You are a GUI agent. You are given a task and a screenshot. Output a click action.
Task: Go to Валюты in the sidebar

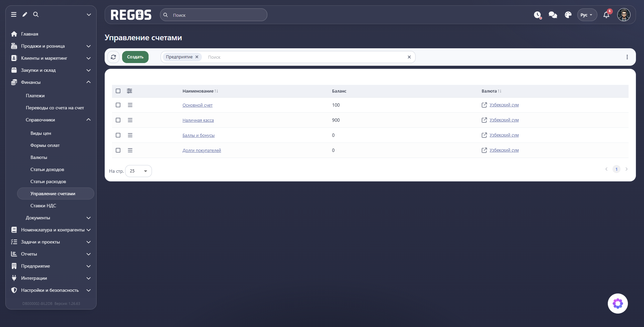point(39,157)
